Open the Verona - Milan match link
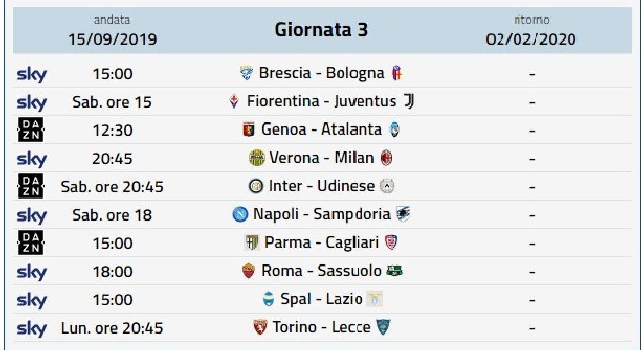This screenshot has height=350, width=644. (322, 157)
